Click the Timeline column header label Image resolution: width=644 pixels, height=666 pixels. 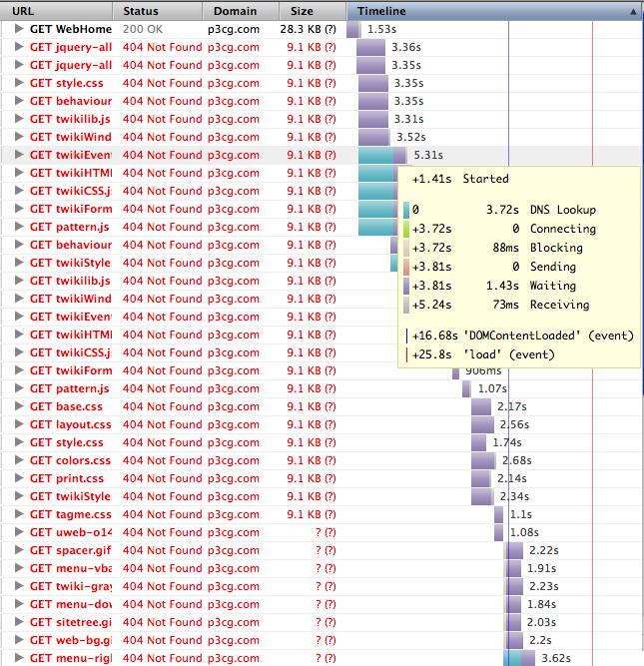click(381, 11)
